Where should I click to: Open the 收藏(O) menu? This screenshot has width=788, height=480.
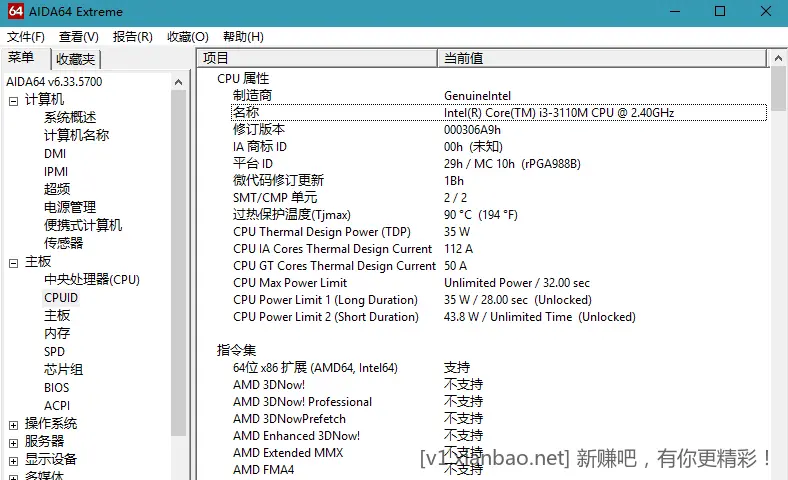187,37
